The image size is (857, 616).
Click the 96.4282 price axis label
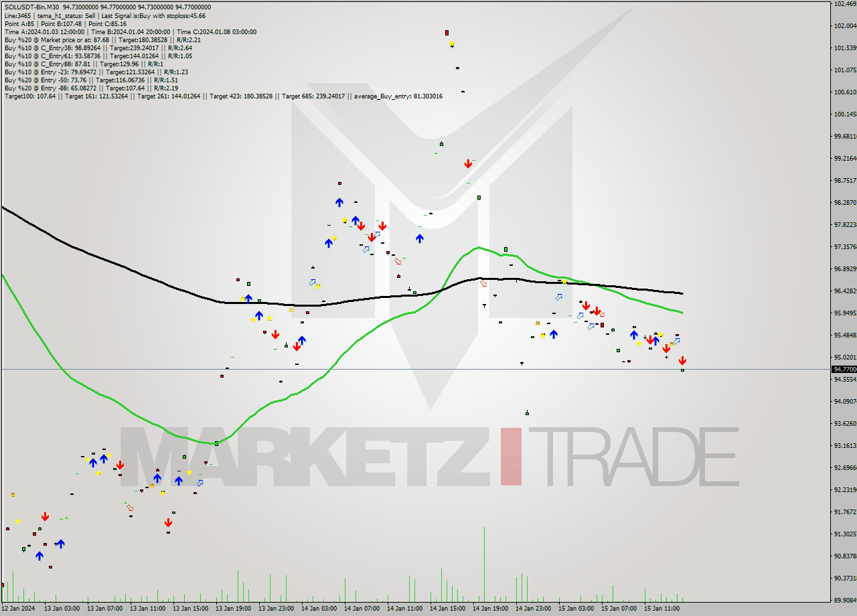coord(845,291)
